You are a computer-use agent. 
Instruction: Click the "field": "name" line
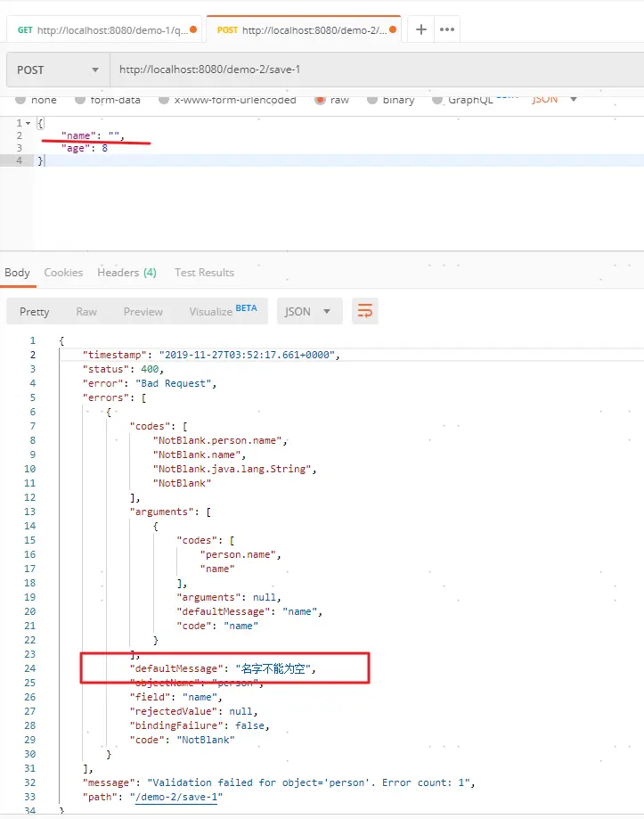[175, 697]
